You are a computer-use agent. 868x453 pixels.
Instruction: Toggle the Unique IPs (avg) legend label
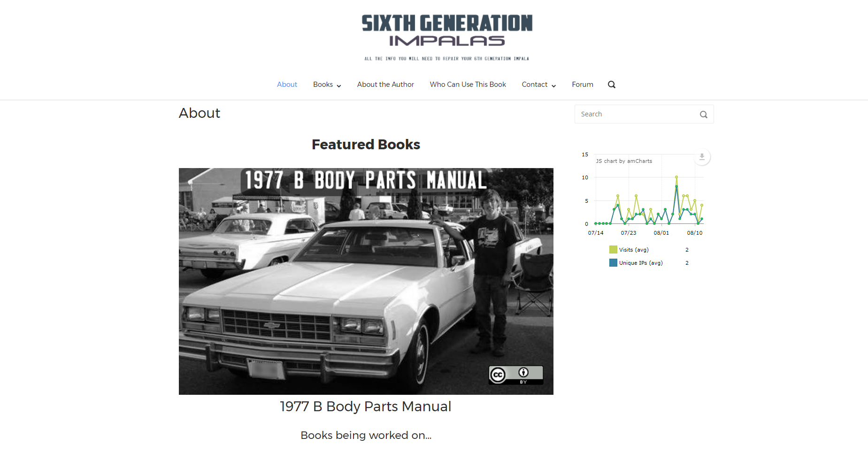(641, 263)
